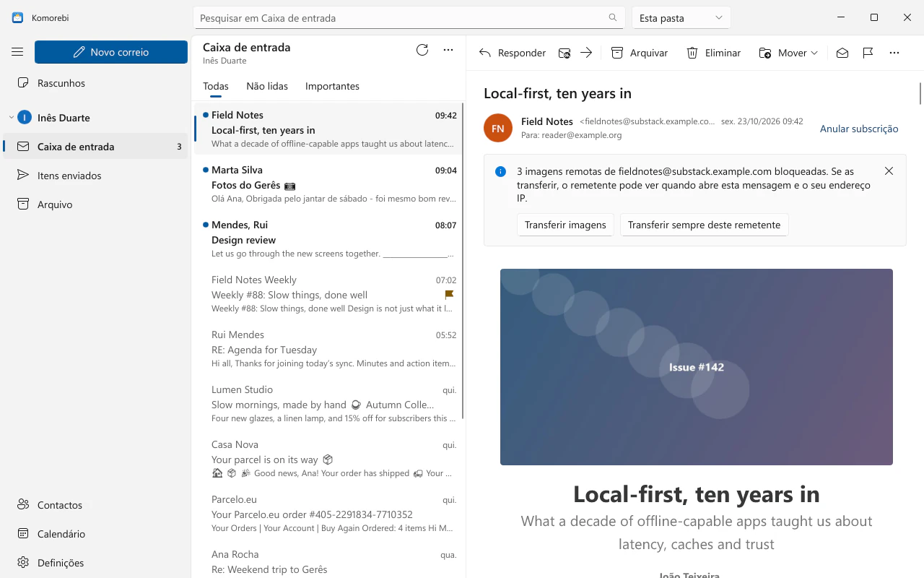Open the Issue #142 header image

click(x=697, y=367)
